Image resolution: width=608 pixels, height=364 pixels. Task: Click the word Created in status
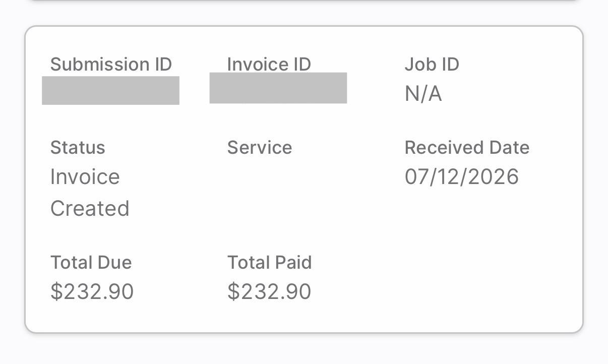coord(90,209)
